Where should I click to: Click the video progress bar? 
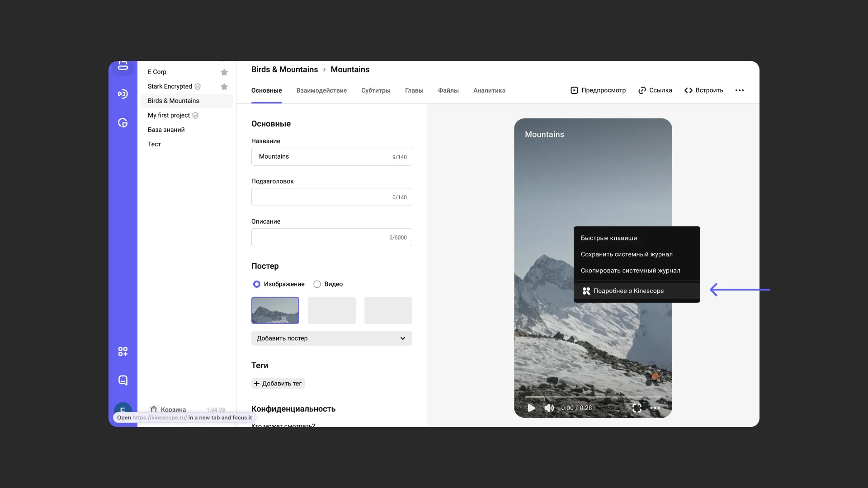pyautogui.click(x=592, y=397)
